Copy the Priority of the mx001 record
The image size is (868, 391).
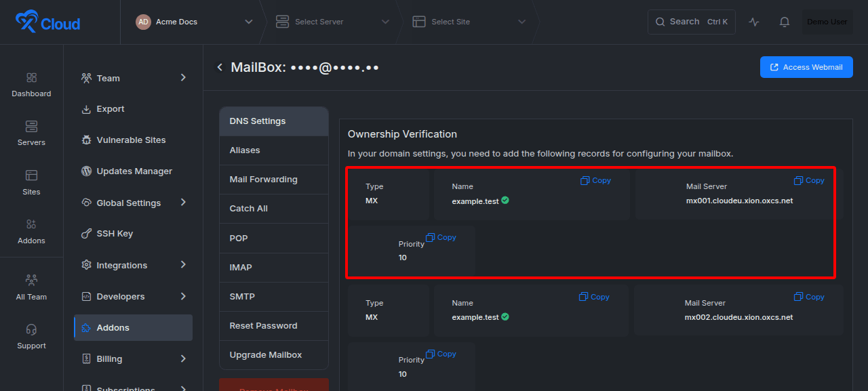441,237
